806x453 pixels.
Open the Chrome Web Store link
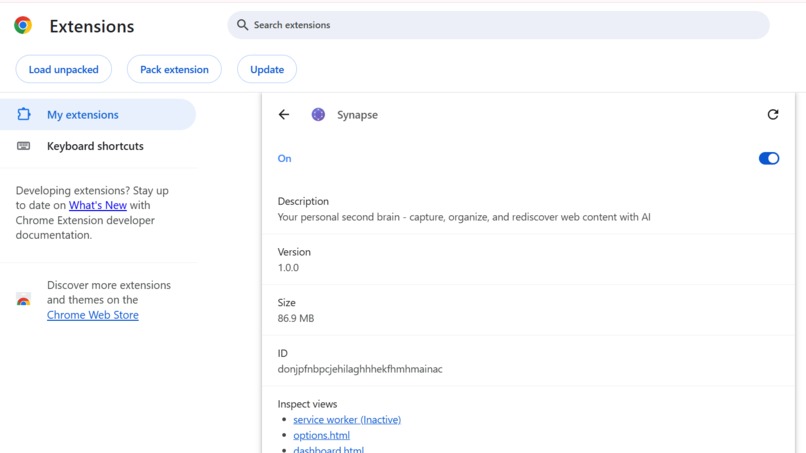(x=93, y=315)
